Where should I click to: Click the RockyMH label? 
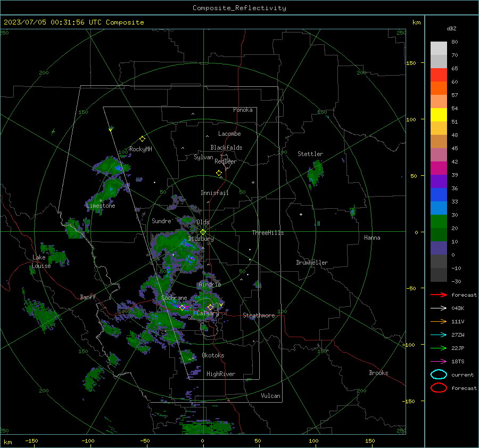(x=141, y=149)
